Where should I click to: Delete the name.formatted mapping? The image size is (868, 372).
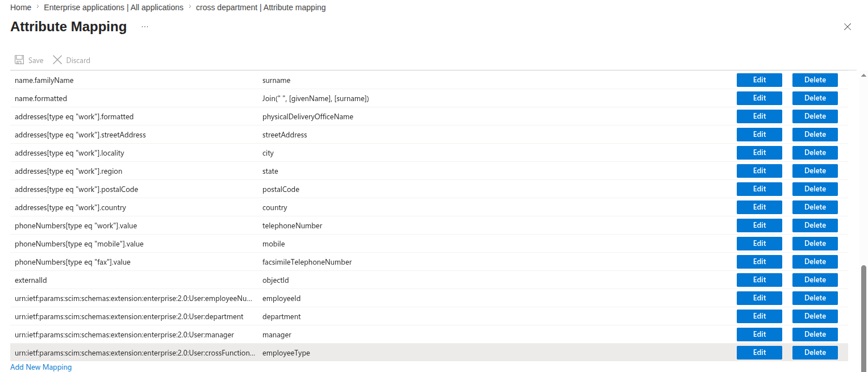(x=815, y=98)
